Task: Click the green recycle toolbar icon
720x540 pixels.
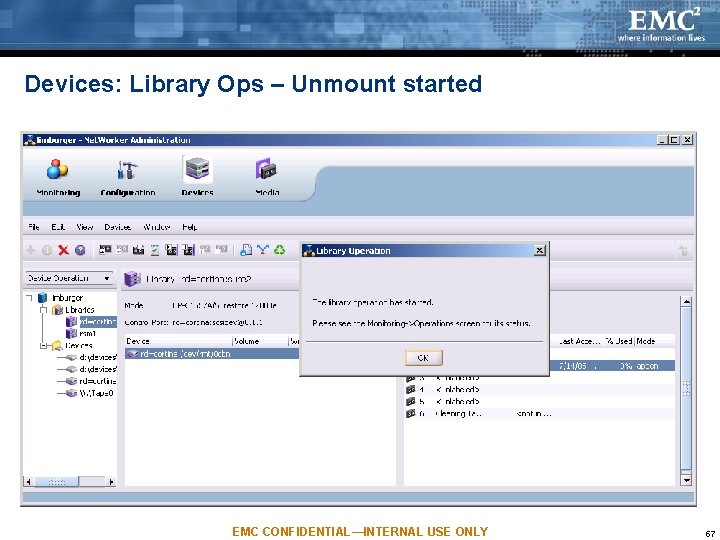Action: pos(279,250)
